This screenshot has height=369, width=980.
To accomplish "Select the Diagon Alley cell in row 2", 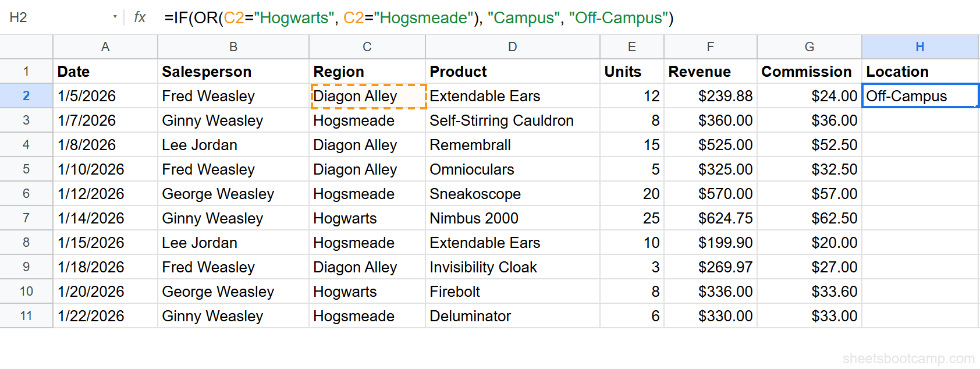I will click(367, 95).
